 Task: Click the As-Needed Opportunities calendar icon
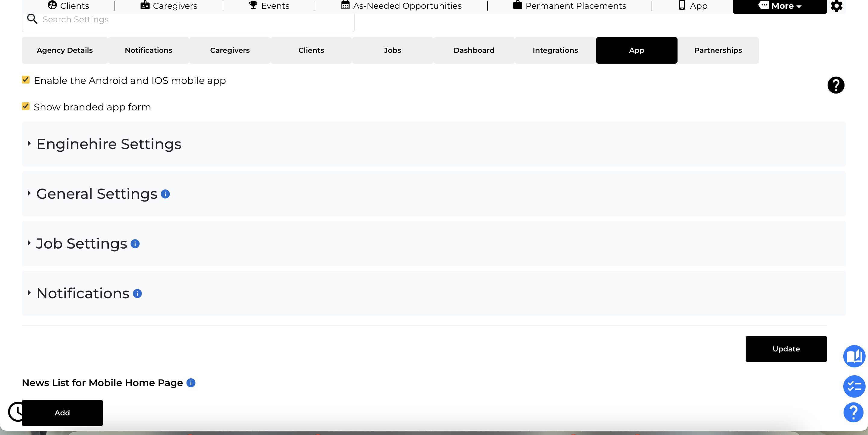pyautogui.click(x=345, y=5)
